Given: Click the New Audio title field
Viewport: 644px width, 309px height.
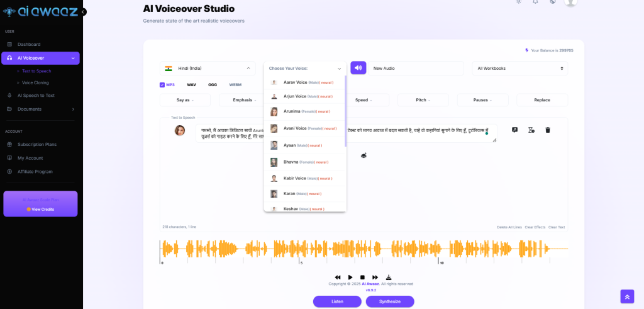Looking at the screenshot, I should pos(416,68).
